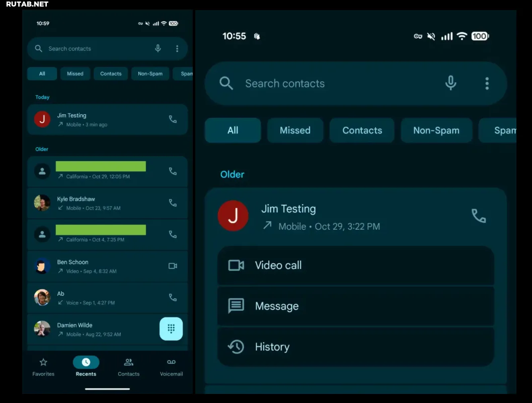Viewport: 532px width, 403px height.
Task: Tap Damien Wilde's profile photo
Action: point(42,329)
